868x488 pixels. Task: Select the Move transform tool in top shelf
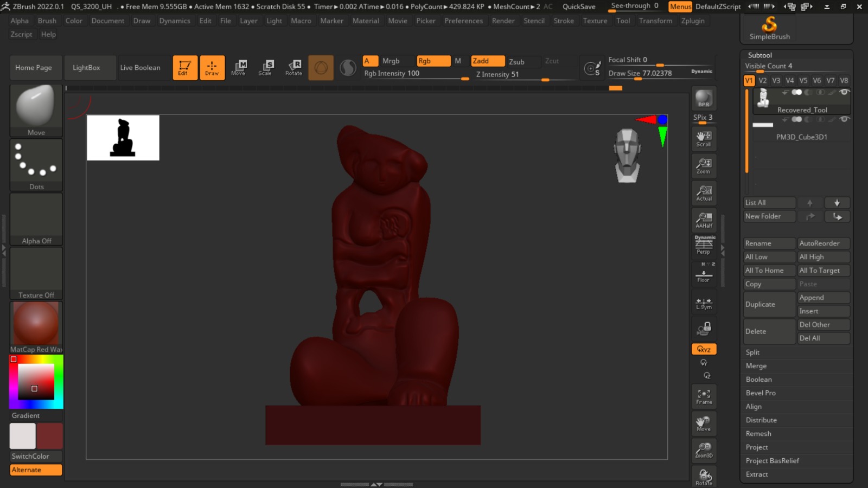point(239,68)
